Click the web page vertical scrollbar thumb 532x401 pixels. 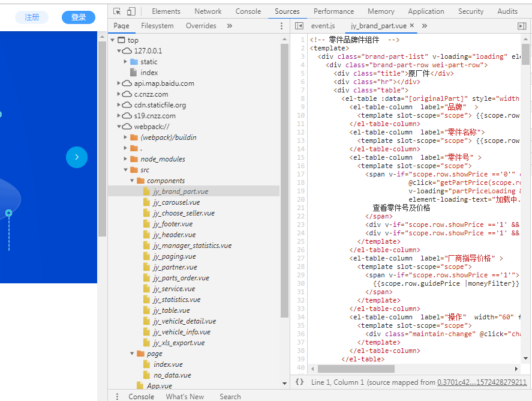pyautogui.click(x=102, y=139)
